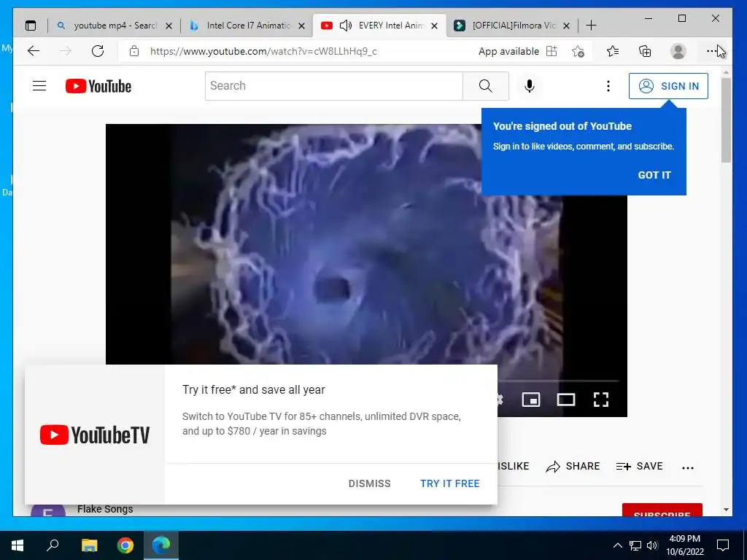Open more actions under the video
This screenshot has height=560, width=747.
point(687,467)
